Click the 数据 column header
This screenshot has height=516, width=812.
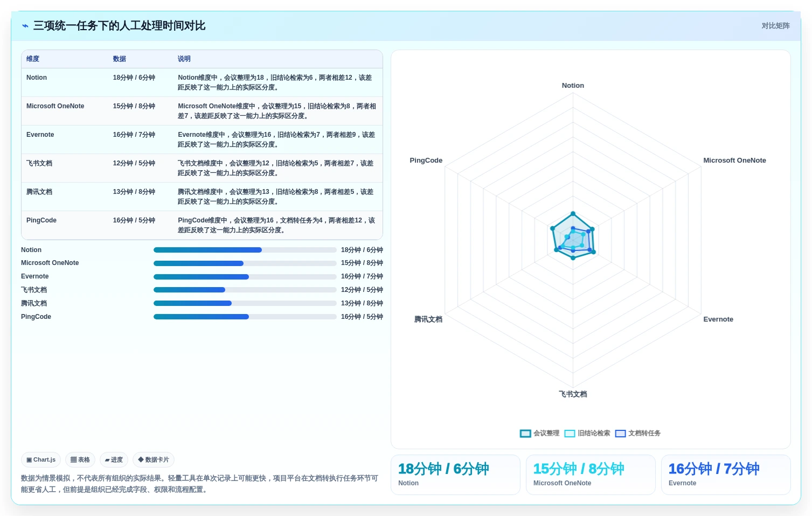(x=119, y=59)
